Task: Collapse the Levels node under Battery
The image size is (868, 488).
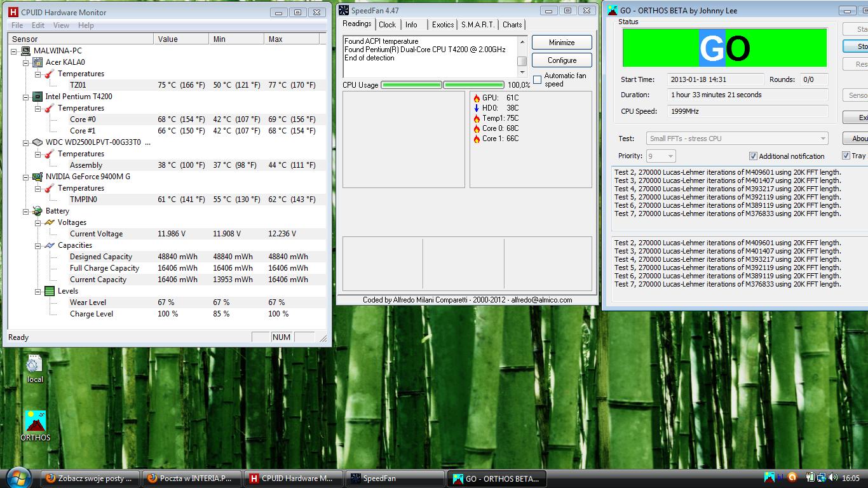Action: point(38,291)
